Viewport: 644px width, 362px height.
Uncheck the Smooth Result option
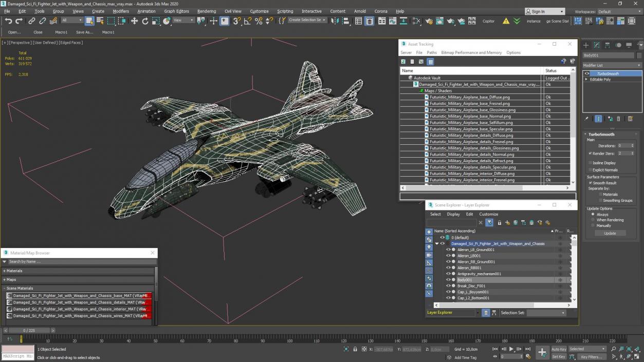click(591, 183)
